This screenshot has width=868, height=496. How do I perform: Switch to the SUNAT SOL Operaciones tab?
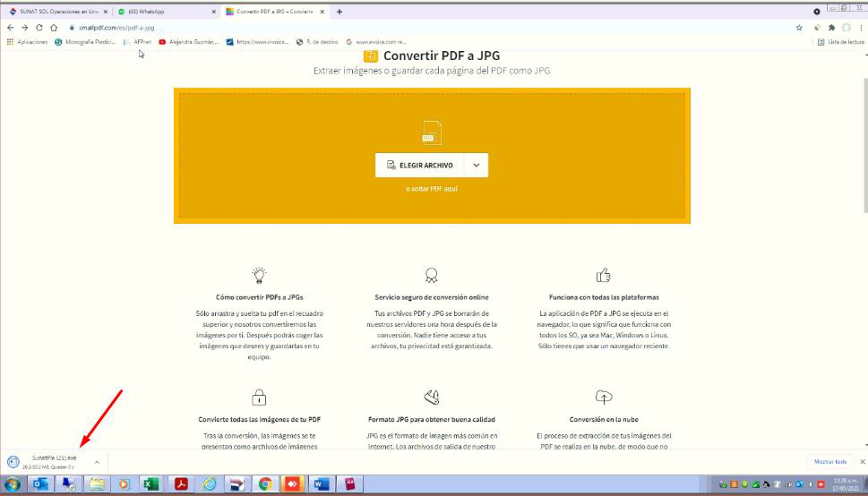(x=54, y=12)
